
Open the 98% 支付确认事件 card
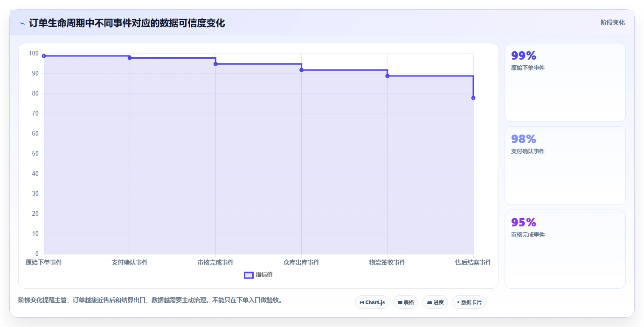(x=565, y=165)
